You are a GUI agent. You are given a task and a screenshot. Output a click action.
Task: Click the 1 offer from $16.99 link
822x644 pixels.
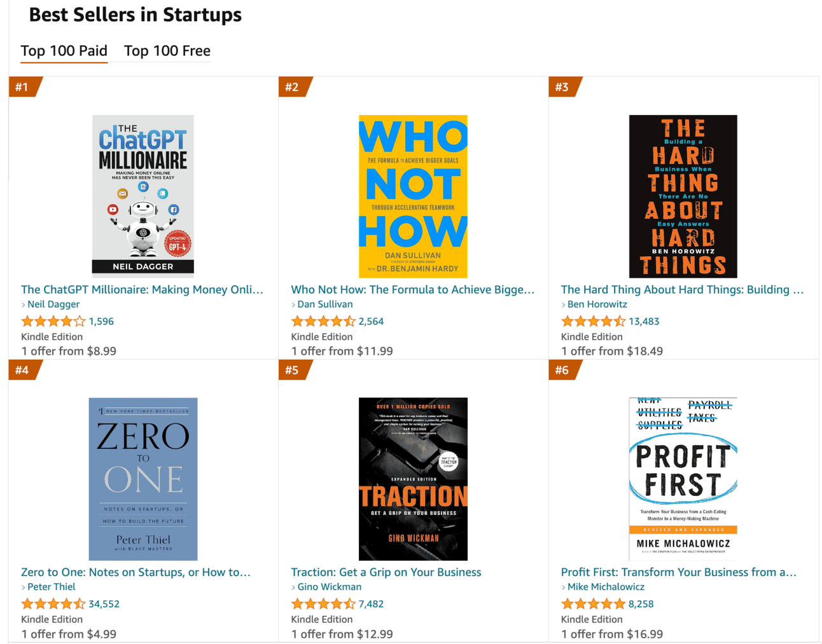click(x=611, y=634)
